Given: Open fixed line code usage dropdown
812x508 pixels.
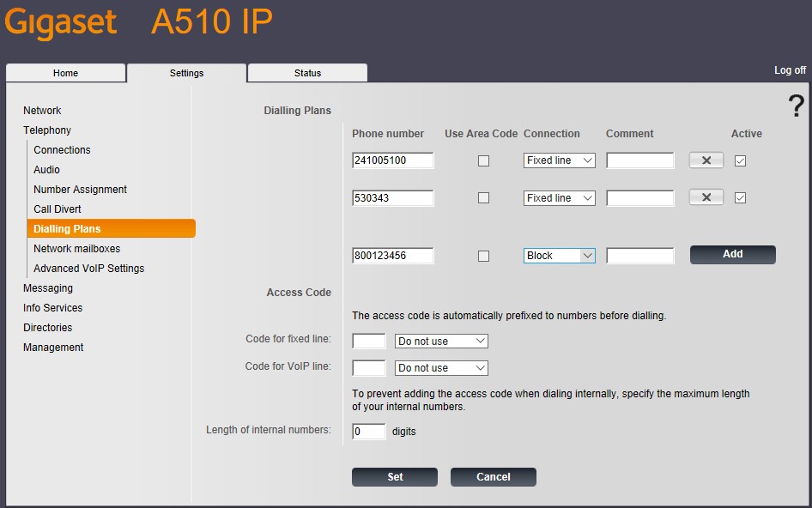Looking at the screenshot, I should pyautogui.click(x=441, y=342).
